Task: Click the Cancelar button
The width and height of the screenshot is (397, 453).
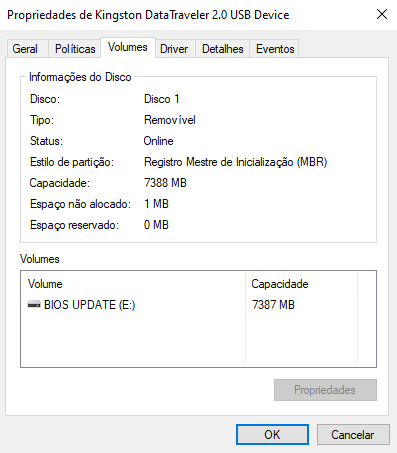Action: tap(353, 434)
